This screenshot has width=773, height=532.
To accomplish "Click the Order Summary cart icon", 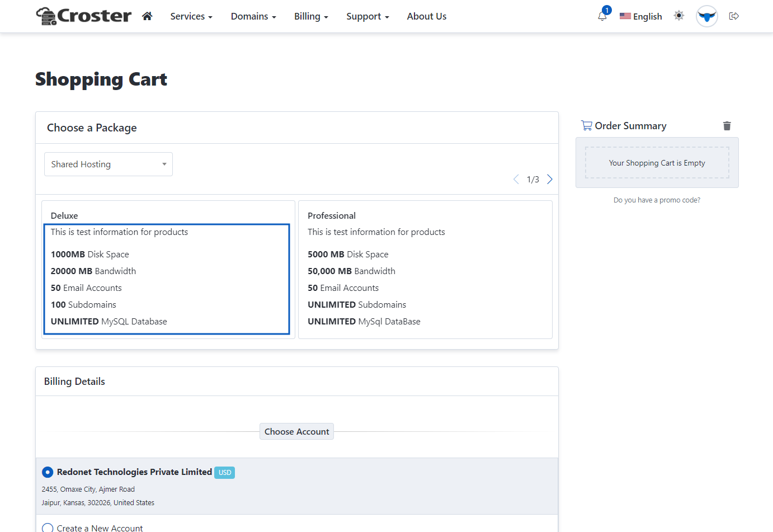I will [586, 126].
